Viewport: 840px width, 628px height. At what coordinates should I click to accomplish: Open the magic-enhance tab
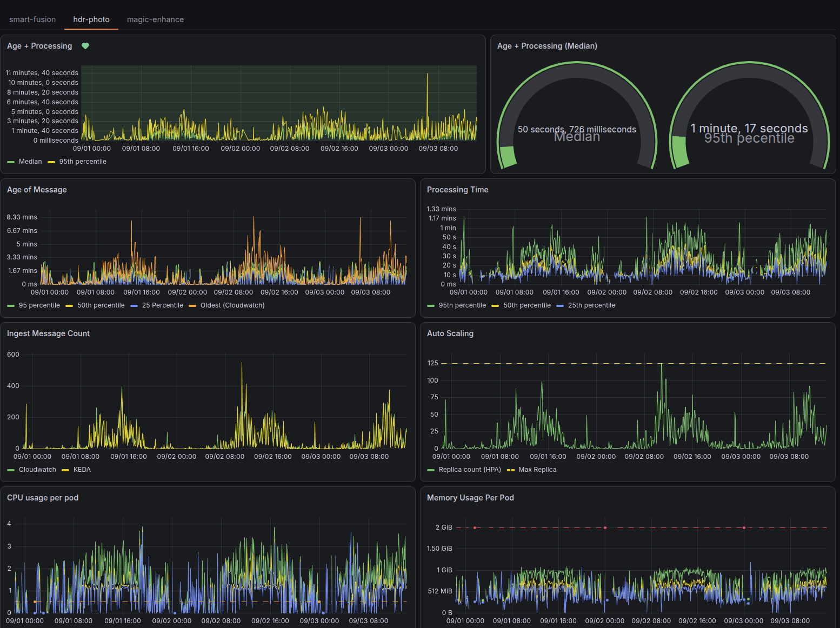(x=155, y=19)
